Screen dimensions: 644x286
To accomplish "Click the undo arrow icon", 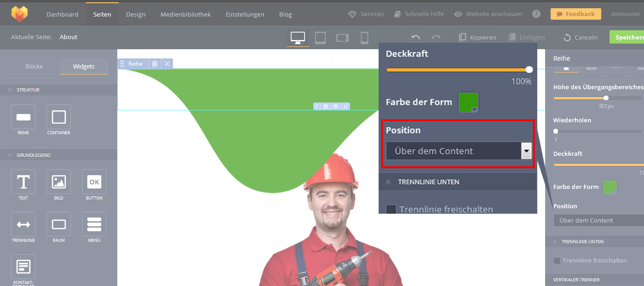I will pos(416,37).
